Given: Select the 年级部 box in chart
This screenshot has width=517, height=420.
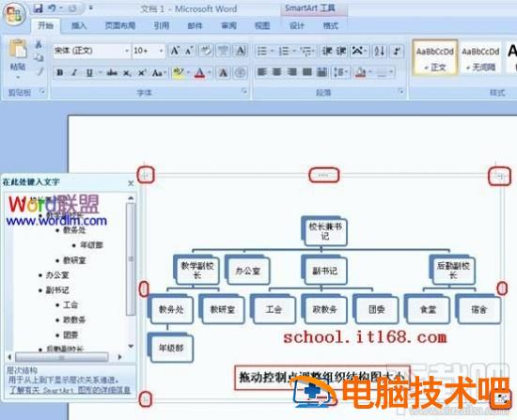Looking at the screenshot, I should point(171,348).
